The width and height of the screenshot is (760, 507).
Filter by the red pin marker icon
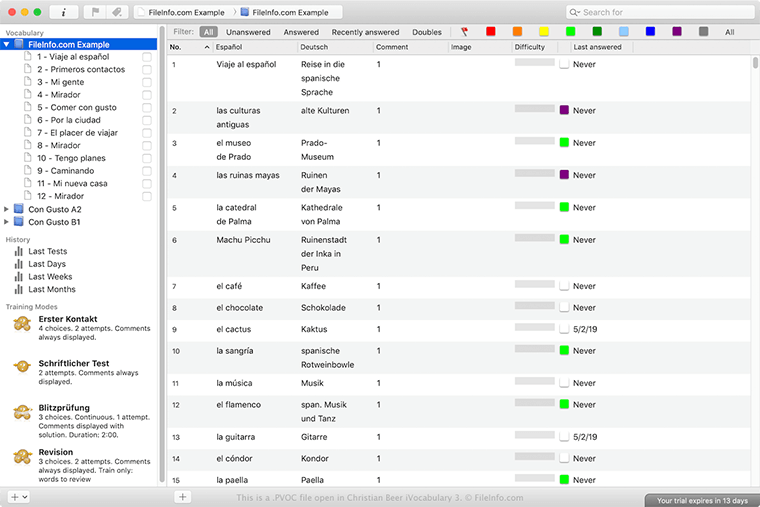pos(464,32)
